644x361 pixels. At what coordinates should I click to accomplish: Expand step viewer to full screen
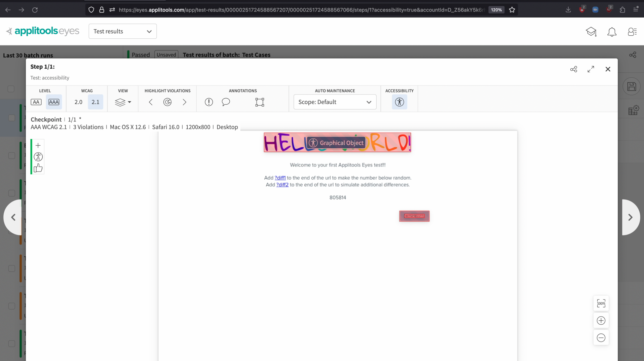591,69
